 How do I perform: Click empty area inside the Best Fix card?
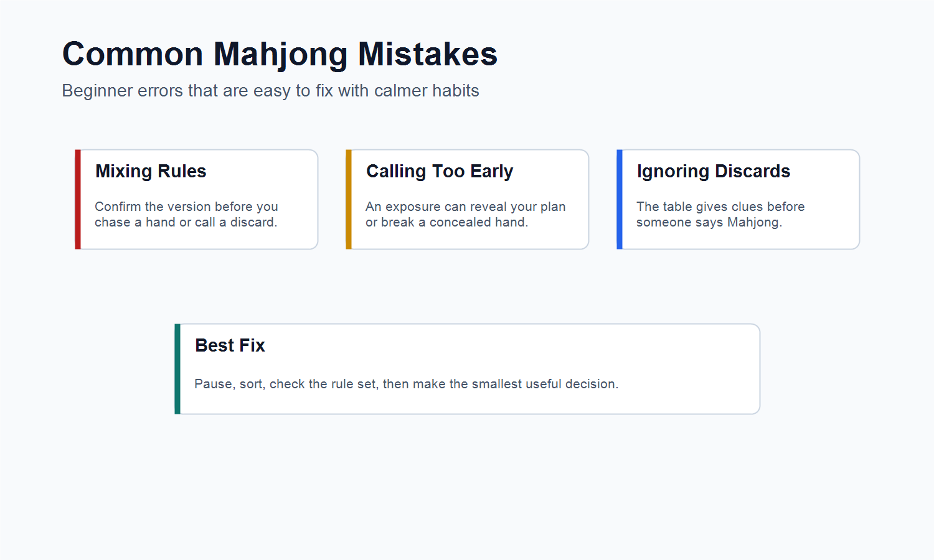685,361
